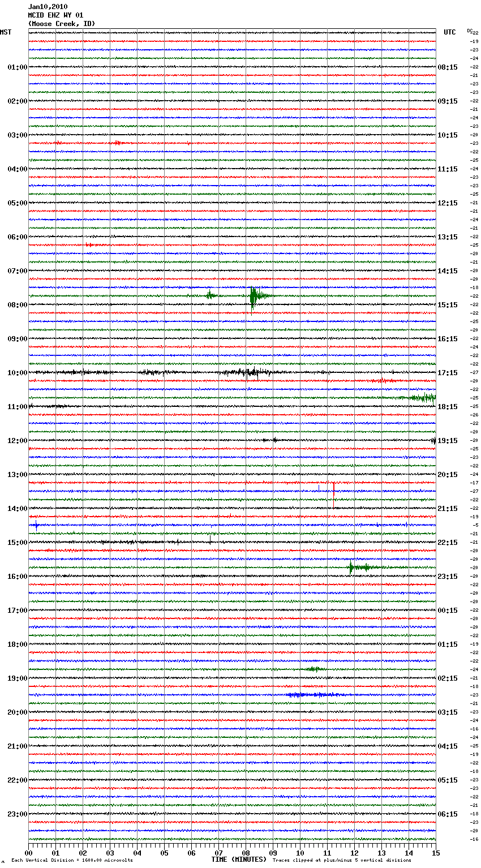Click the MST timezone label
481x868 pixels.
coord(6,32)
